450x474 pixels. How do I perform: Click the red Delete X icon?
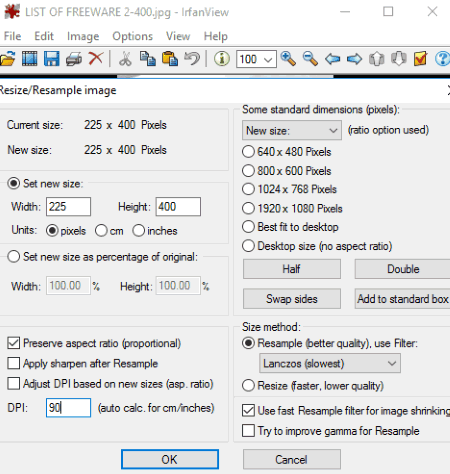coord(96,59)
